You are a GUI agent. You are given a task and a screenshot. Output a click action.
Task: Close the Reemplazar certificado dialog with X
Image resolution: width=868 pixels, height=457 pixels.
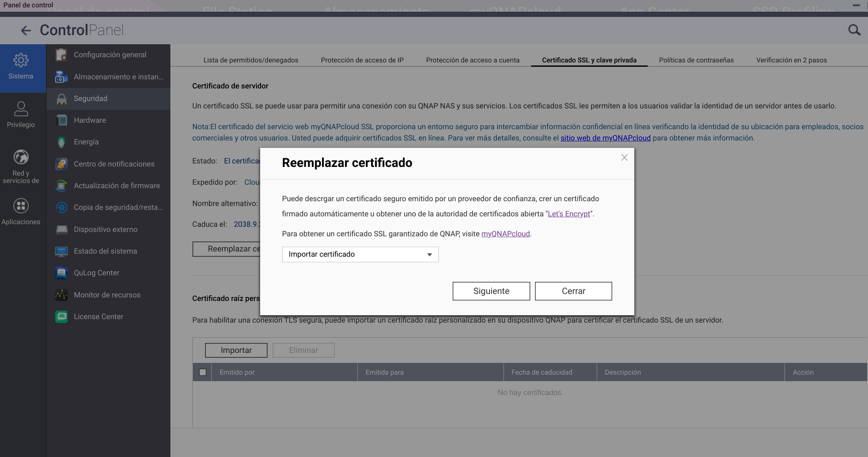(x=624, y=157)
